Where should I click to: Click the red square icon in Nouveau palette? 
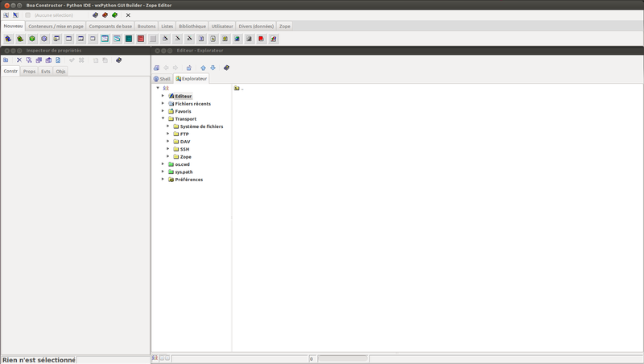[141, 38]
